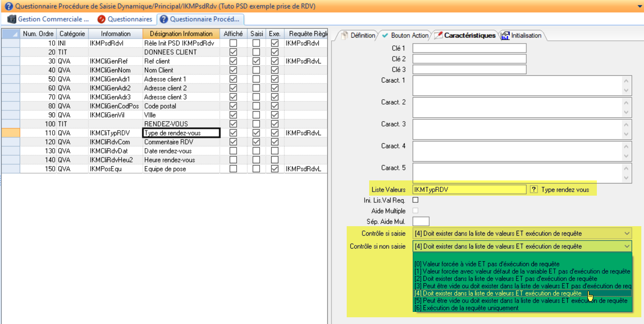Collapse the Contrôle si non saisie dropdown
This screenshot has width=644, height=324.
coord(627,246)
